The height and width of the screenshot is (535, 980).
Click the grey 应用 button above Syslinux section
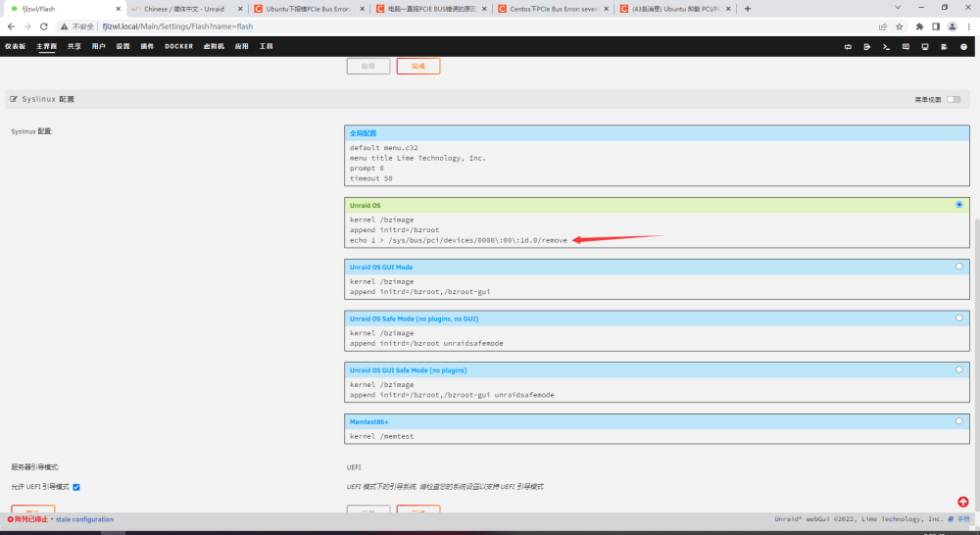[368, 67]
